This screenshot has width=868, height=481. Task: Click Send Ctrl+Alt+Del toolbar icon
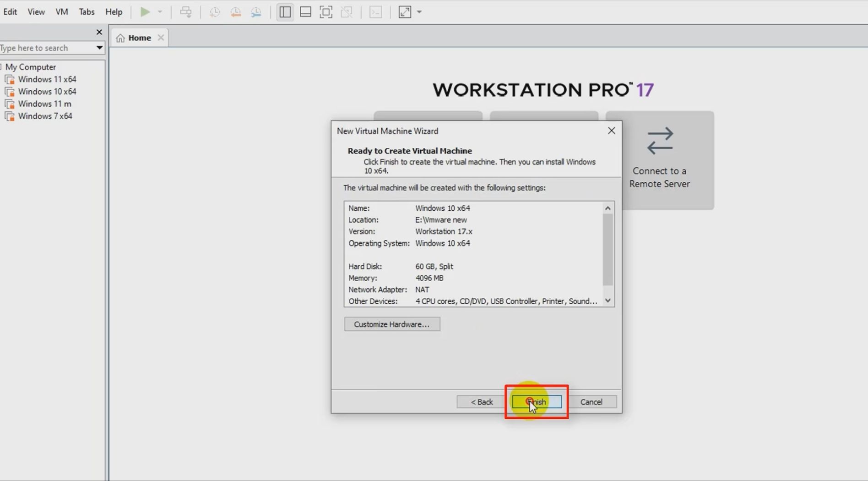pos(186,12)
